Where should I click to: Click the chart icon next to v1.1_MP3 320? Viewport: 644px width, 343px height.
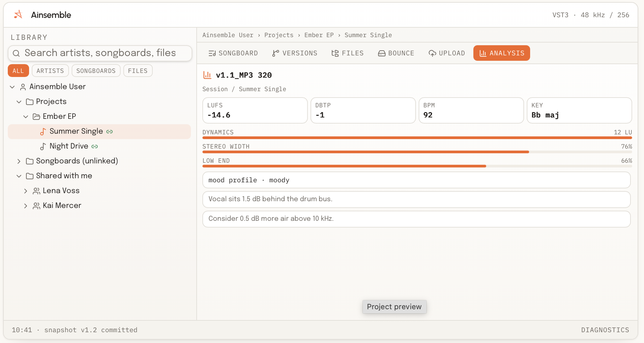(207, 75)
